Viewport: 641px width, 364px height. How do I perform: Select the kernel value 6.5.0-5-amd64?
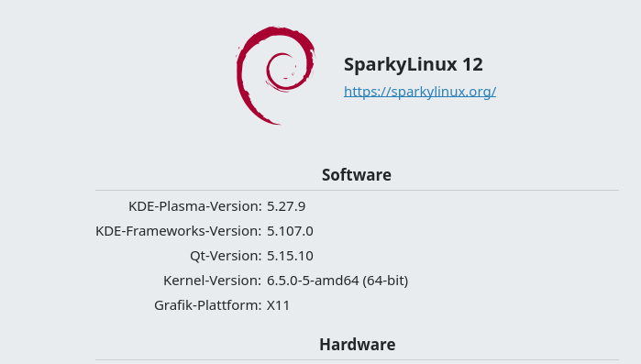pos(313,281)
